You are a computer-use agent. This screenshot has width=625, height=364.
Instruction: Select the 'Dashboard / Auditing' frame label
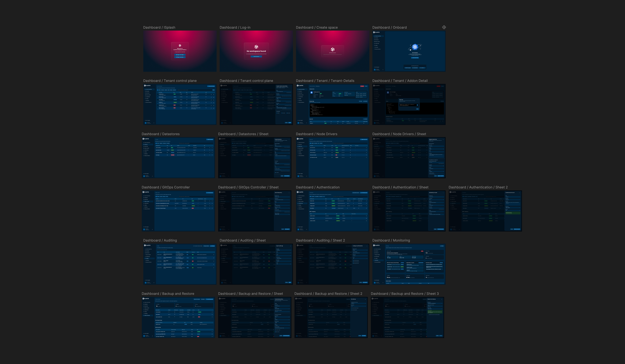coord(160,240)
